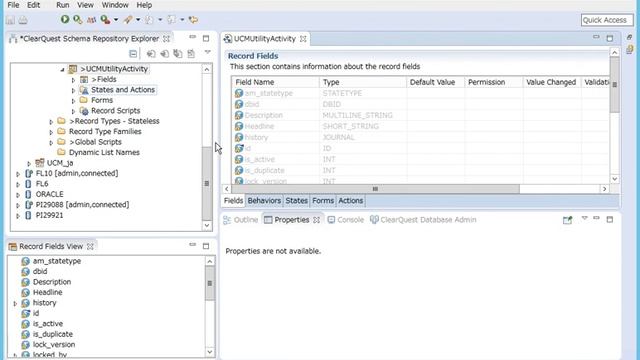Expand Record Scripts node
This screenshot has height=360, width=640.
pos(73,111)
